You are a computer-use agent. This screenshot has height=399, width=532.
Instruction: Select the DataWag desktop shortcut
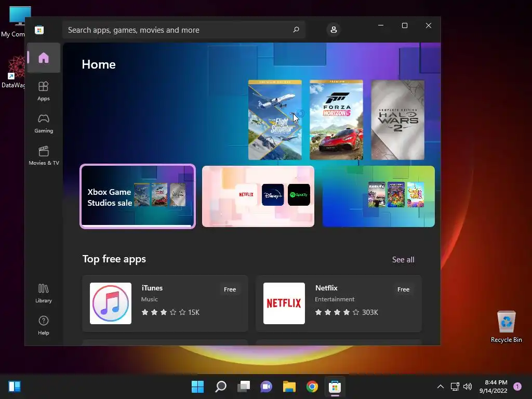13,72
